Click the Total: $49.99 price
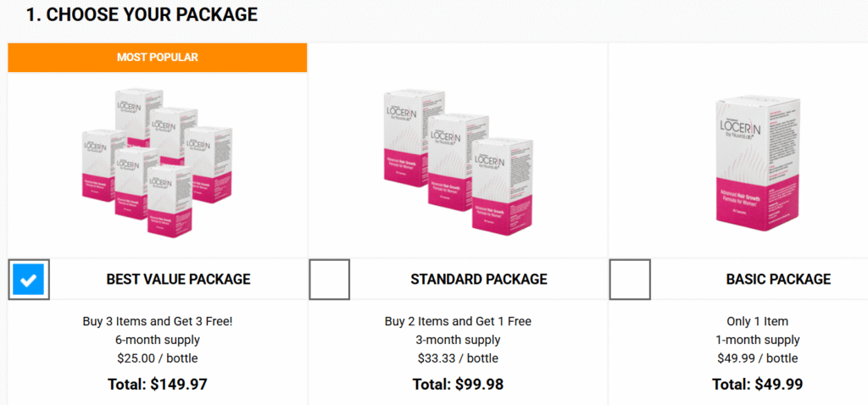The height and width of the screenshot is (405, 868). click(757, 385)
